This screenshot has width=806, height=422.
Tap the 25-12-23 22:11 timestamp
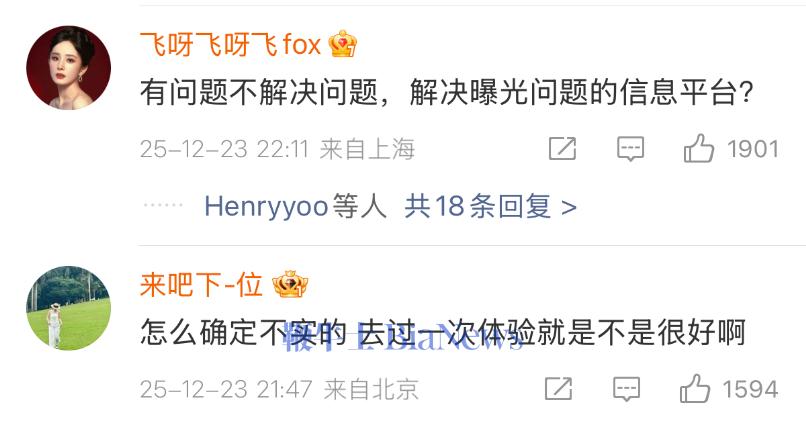coord(224,149)
